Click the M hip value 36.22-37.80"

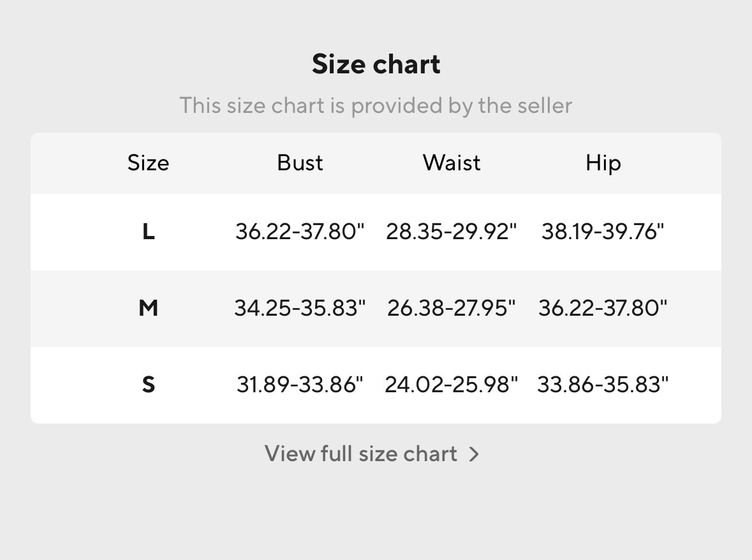[x=603, y=309]
